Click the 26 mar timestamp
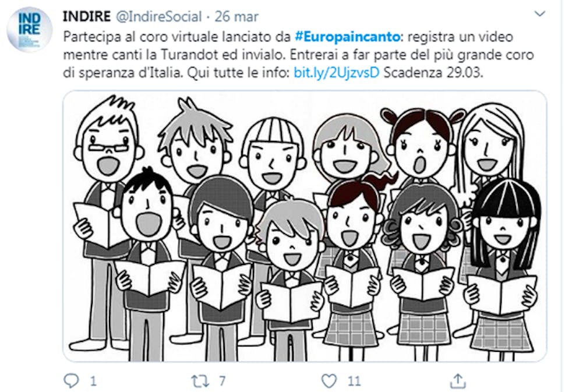 pos(236,17)
